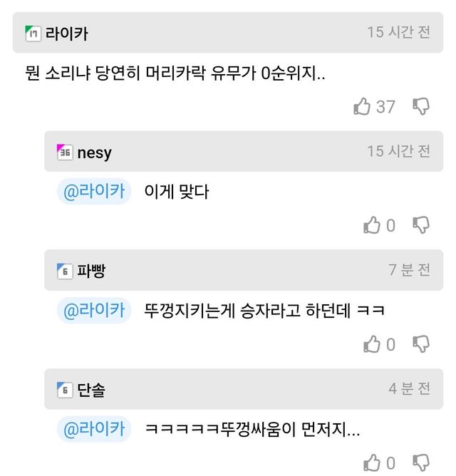
Task: Dislike 단솔's reply
Action: click(421, 463)
